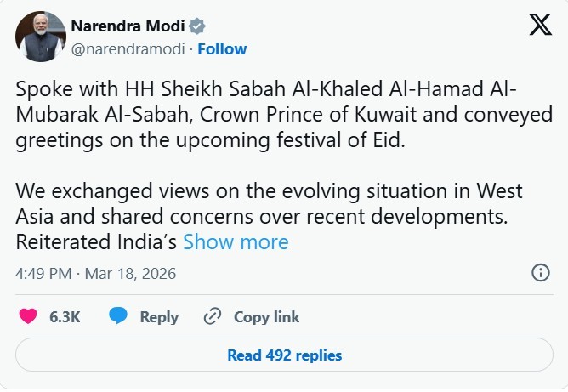Follow Narendra Modi

click(x=223, y=49)
